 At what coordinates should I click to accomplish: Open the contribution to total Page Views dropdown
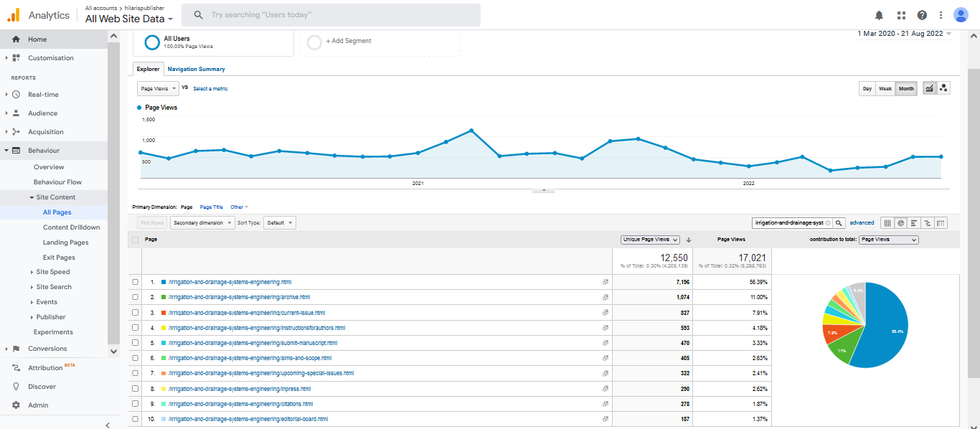point(888,240)
